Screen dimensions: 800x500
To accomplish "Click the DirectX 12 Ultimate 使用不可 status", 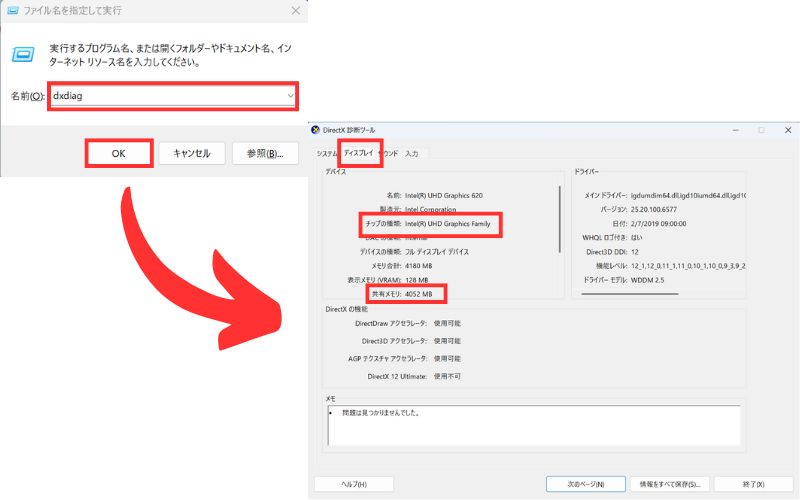I will tap(447, 376).
